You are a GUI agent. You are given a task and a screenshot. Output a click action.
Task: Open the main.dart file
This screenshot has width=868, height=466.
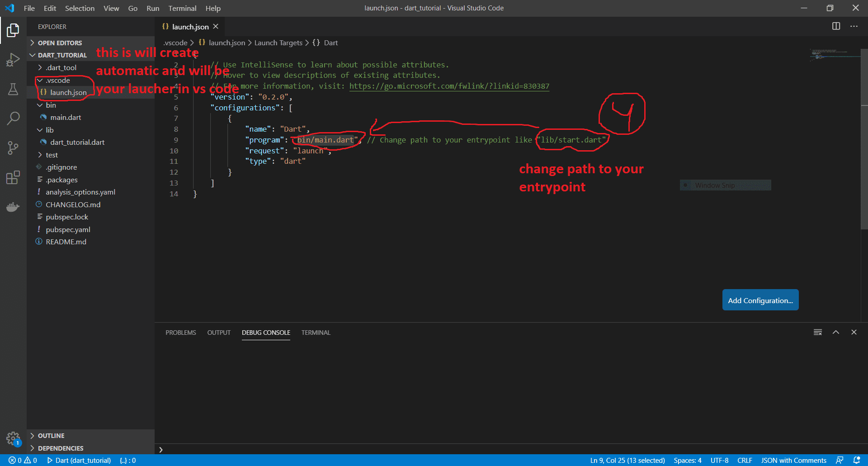66,117
